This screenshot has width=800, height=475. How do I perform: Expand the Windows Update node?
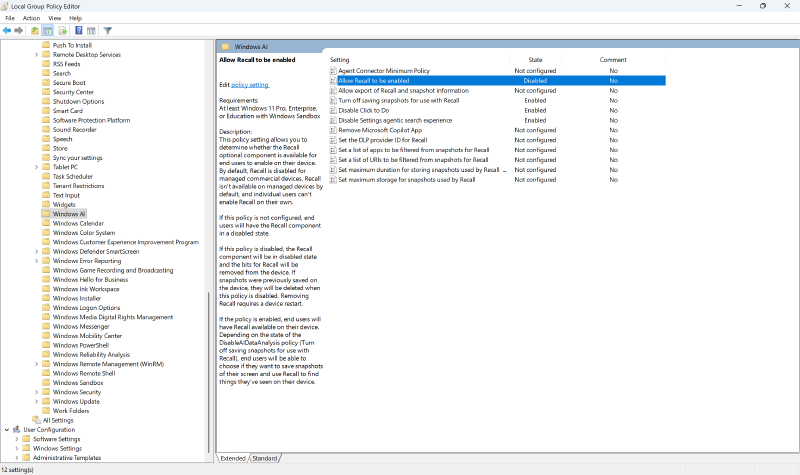[x=36, y=402]
